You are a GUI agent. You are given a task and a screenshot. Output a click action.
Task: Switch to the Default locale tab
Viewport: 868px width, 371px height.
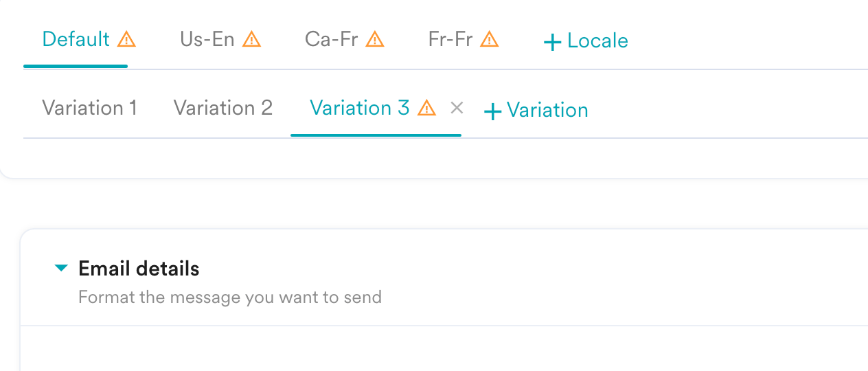tap(76, 39)
